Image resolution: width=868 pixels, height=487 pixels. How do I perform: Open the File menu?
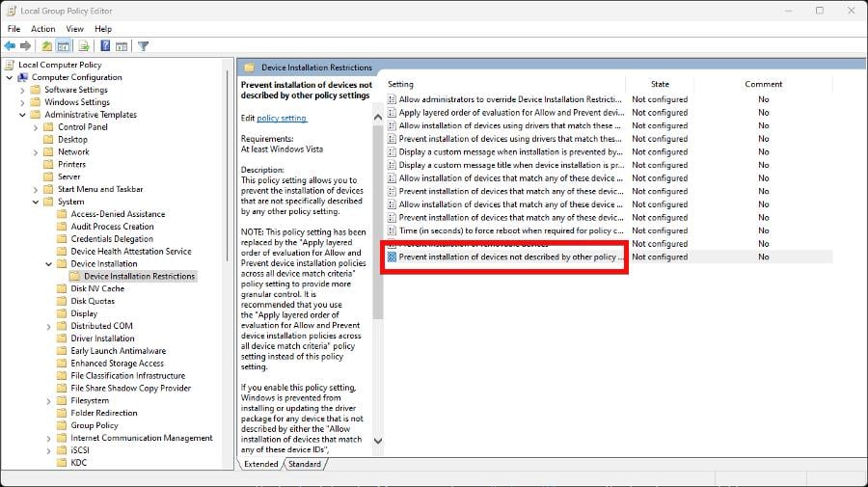(x=14, y=29)
